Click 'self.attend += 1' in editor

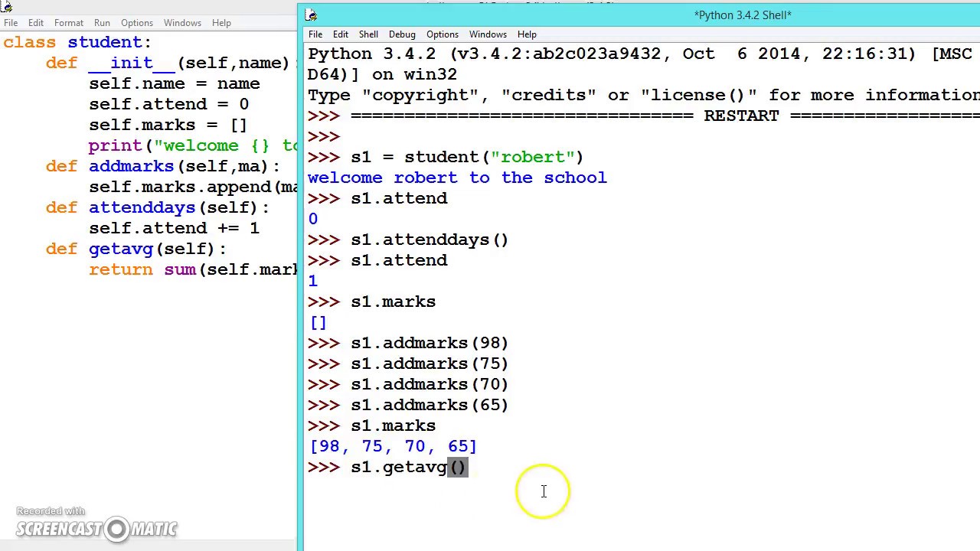175,228
